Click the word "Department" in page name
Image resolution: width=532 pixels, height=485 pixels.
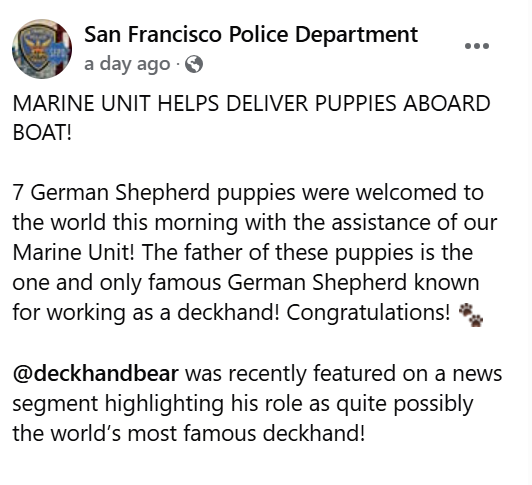(x=356, y=35)
